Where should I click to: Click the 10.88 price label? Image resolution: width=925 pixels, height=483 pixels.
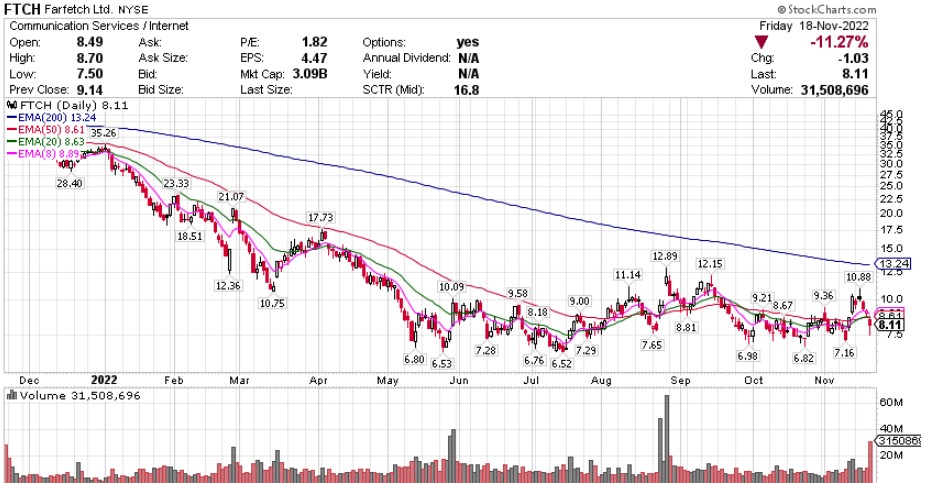click(x=858, y=277)
